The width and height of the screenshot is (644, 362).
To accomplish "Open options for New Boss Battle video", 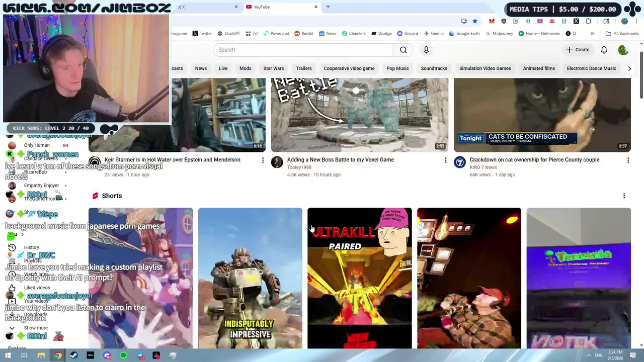I will pos(445,160).
